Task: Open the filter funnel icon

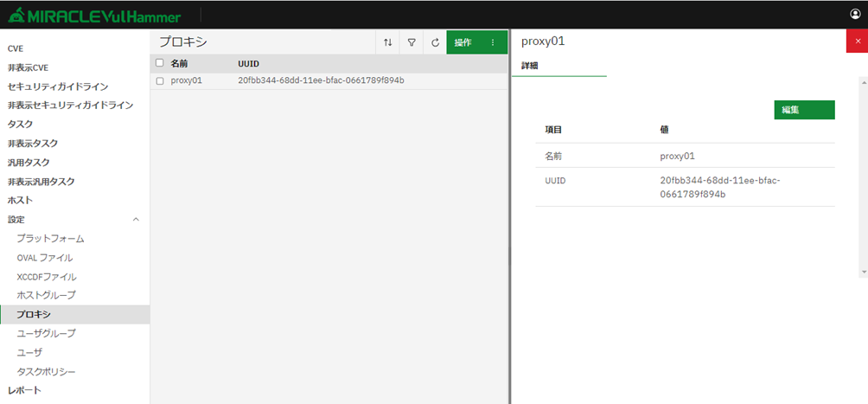Action: pyautogui.click(x=412, y=42)
